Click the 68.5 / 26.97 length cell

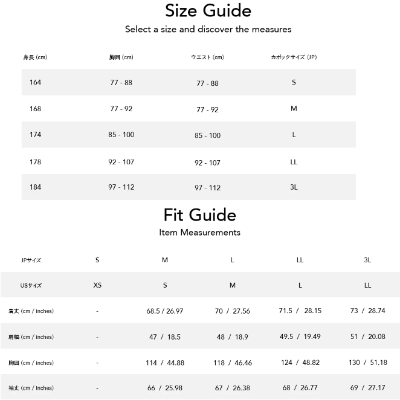click(165, 311)
